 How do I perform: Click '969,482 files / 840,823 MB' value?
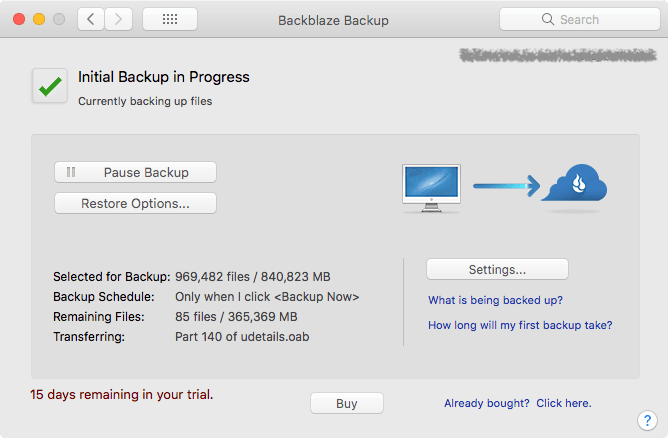click(x=253, y=277)
